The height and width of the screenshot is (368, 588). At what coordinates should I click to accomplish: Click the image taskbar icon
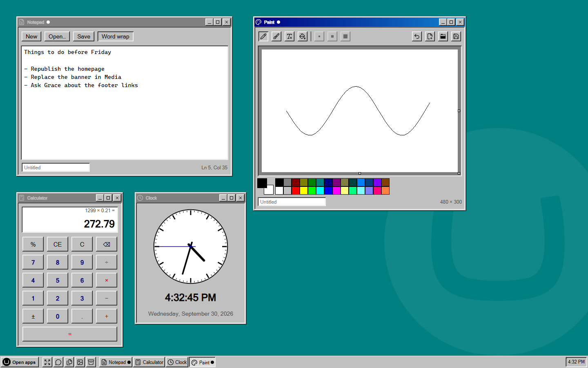click(80, 362)
